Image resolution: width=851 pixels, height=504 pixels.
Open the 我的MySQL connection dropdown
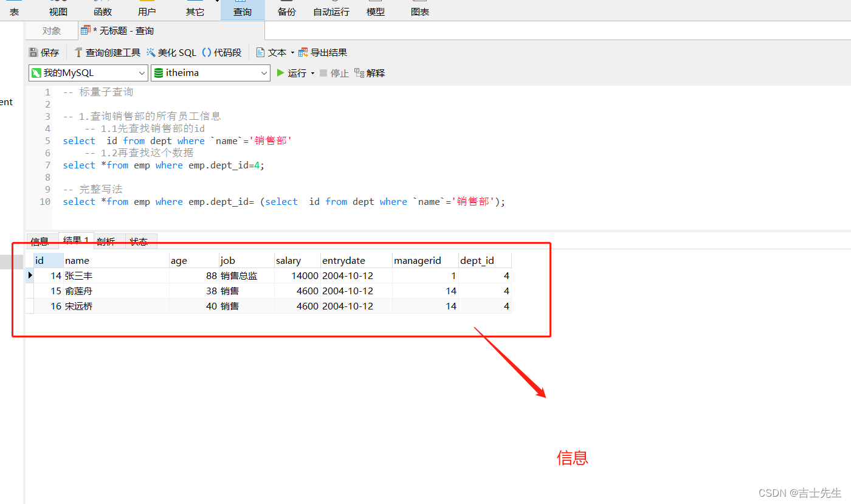(x=88, y=73)
